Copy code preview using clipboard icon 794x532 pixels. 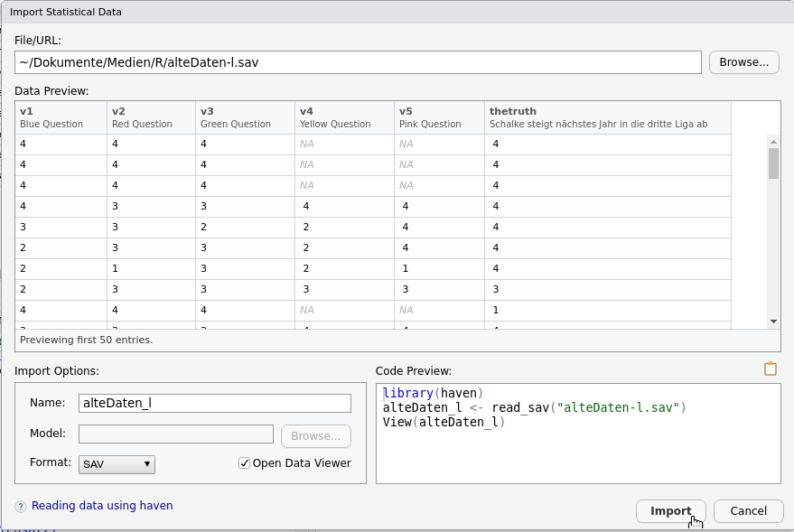tap(771, 369)
